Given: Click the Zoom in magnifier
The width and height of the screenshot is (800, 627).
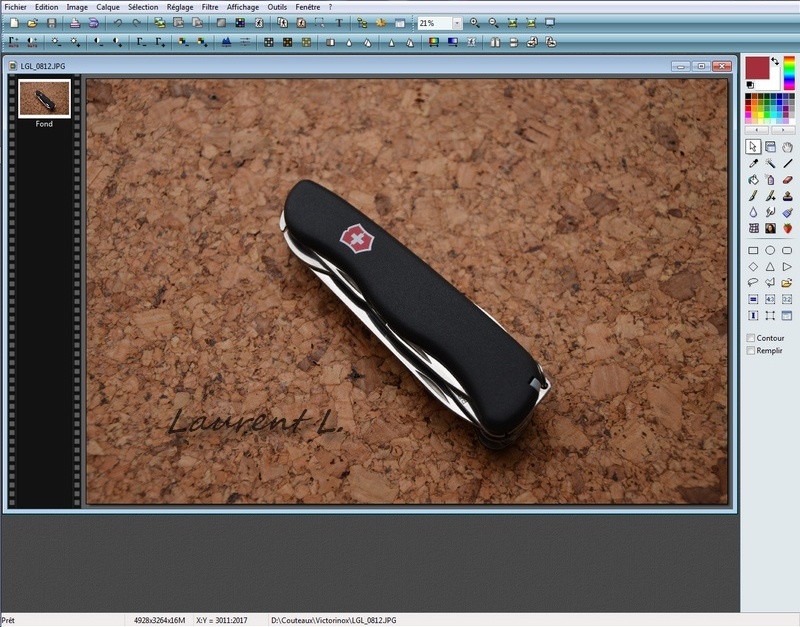Looking at the screenshot, I should click(x=474, y=23).
